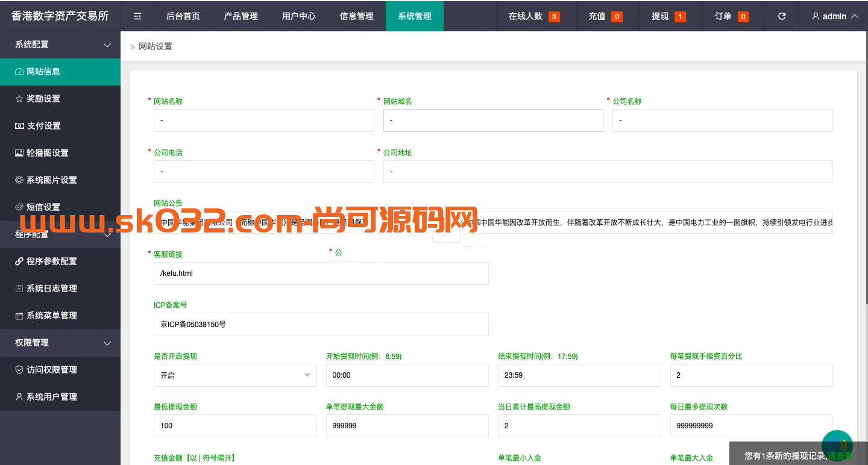Select the 支付设置 money icon
This screenshot has height=465, width=868.
pyautogui.click(x=19, y=126)
